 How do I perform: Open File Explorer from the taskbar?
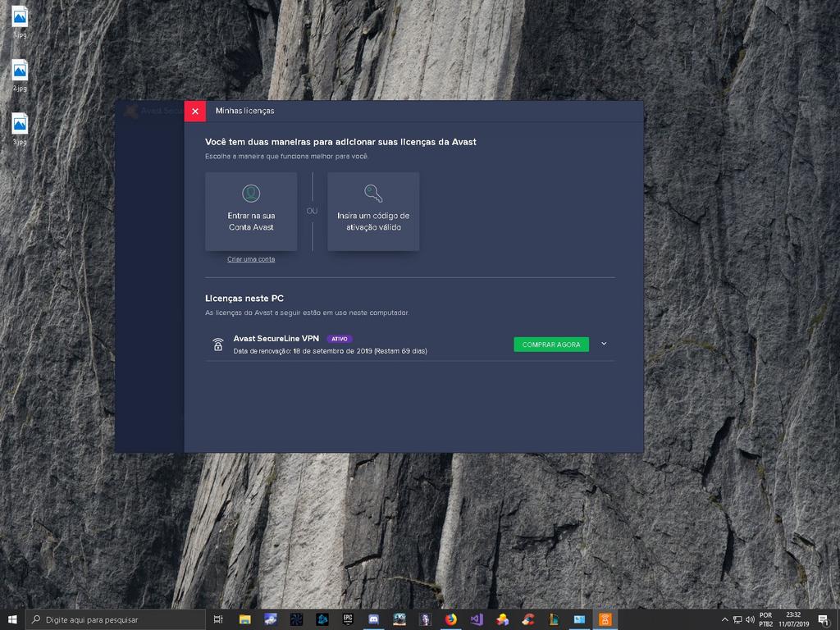click(x=244, y=619)
